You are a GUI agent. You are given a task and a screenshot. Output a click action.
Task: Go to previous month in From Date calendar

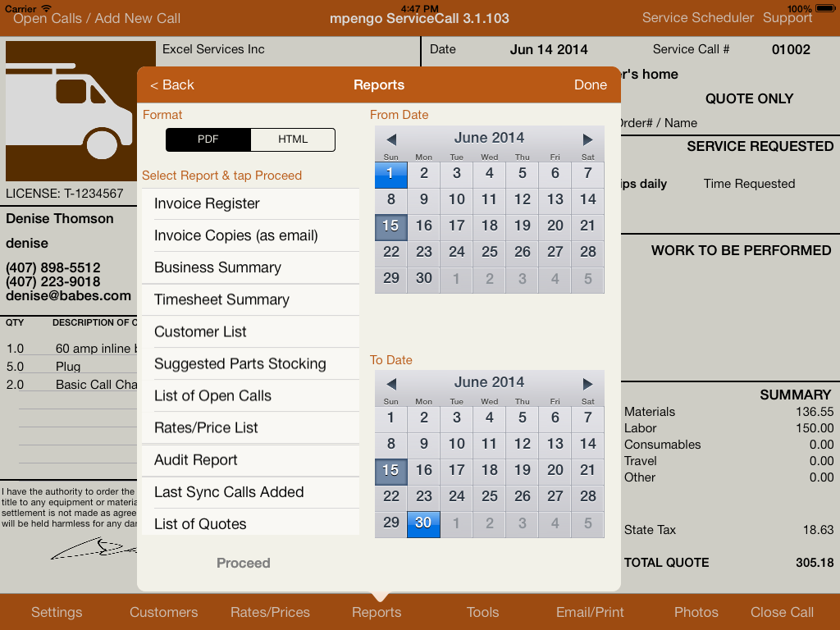coord(391,139)
